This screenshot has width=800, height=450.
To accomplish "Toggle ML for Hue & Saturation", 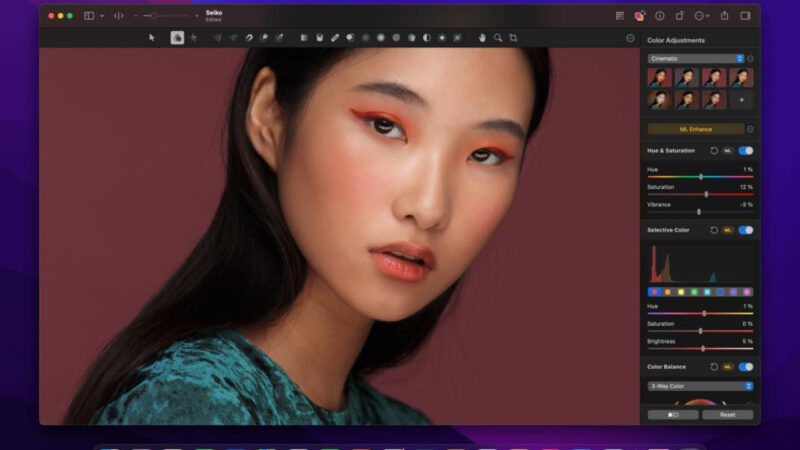I will tap(728, 151).
